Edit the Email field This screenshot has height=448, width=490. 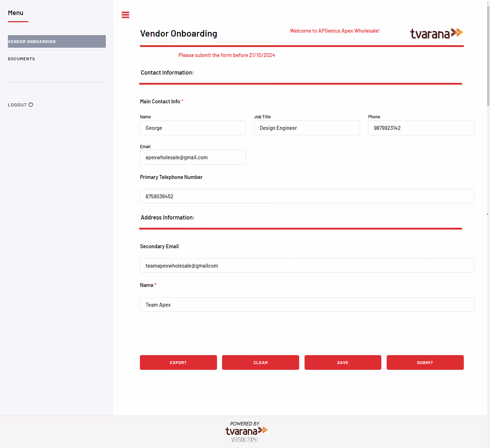coord(193,157)
